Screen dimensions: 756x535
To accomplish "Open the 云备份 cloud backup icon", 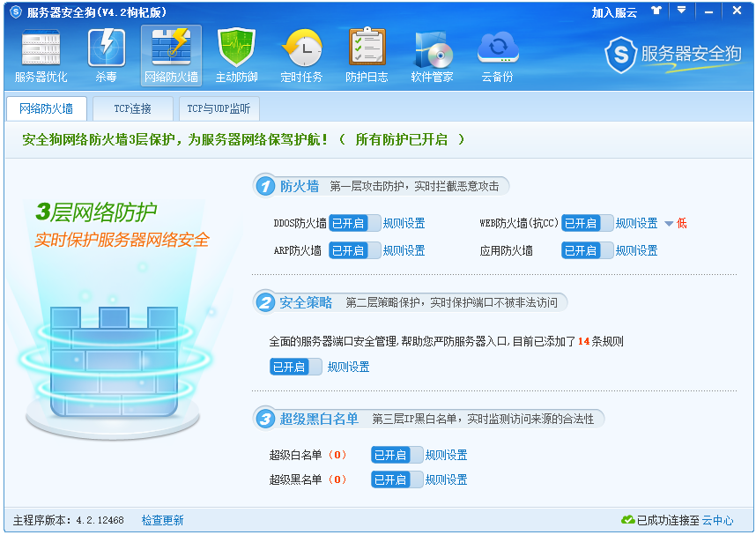I will click(498, 56).
